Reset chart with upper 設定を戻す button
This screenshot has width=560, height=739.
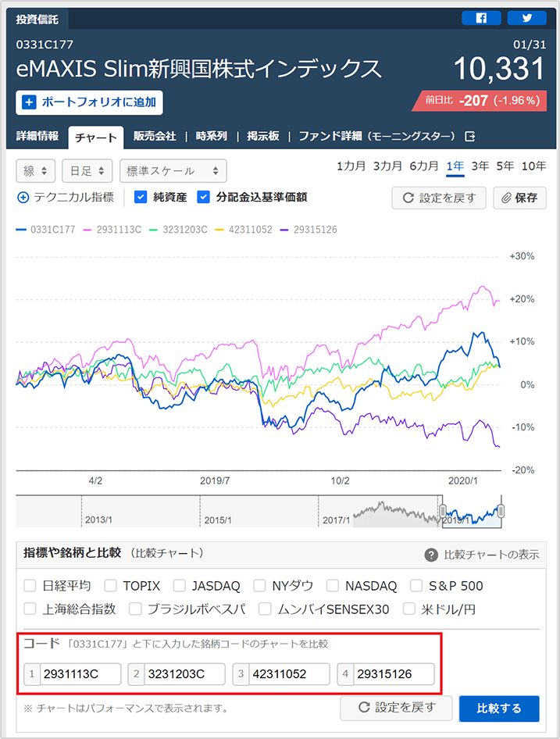tap(439, 198)
